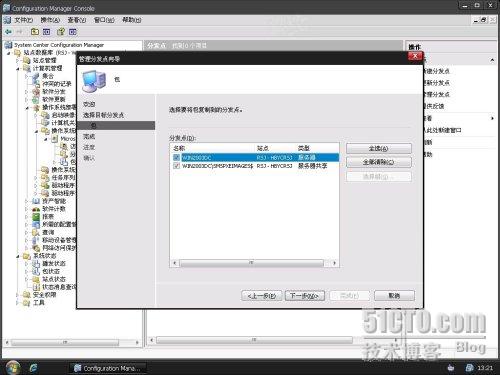Expand the 站点管理 tree node

(x=18, y=60)
